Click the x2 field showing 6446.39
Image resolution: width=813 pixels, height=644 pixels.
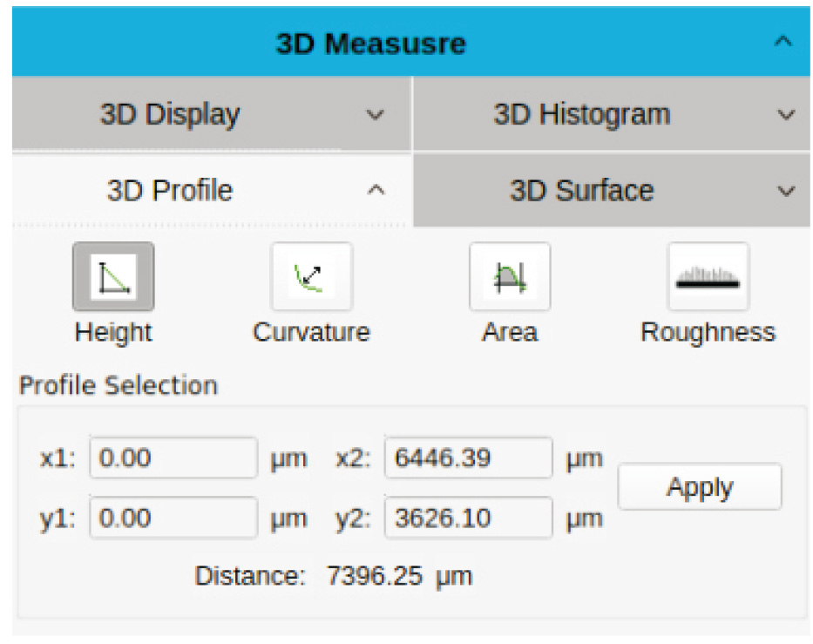pyautogui.click(x=468, y=458)
